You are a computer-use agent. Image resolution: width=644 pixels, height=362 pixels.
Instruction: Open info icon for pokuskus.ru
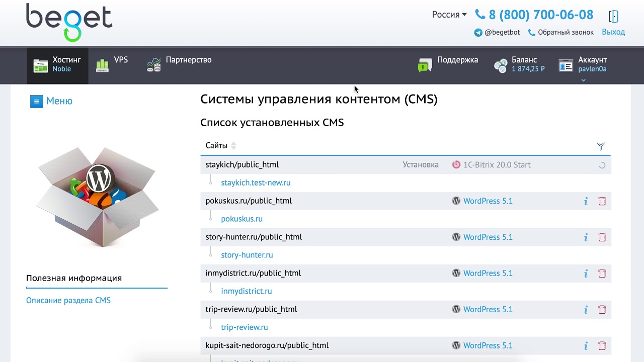[586, 201]
